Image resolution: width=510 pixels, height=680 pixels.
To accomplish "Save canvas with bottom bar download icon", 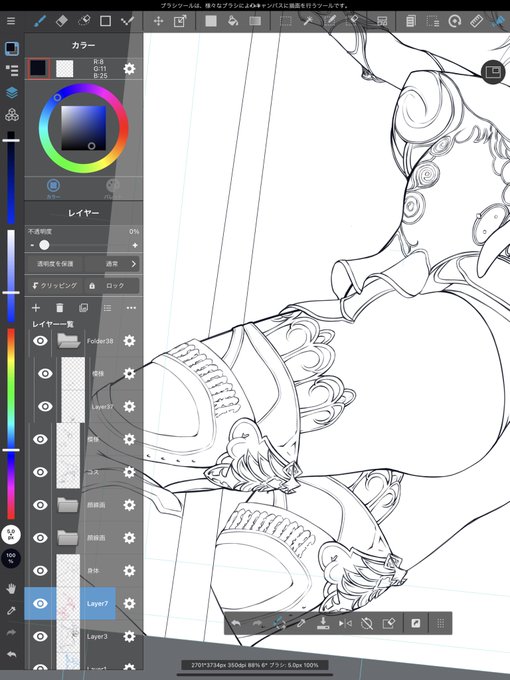I will point(323,623).
